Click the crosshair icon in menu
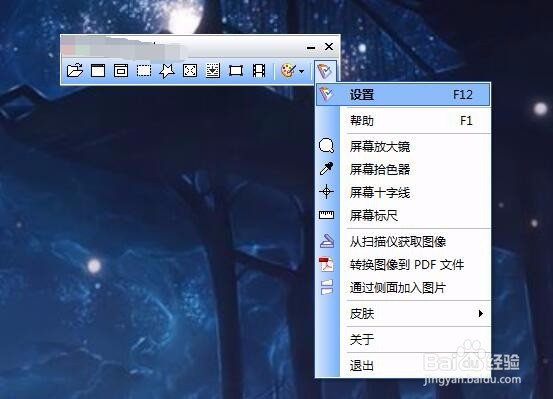 tap(326, 192)
